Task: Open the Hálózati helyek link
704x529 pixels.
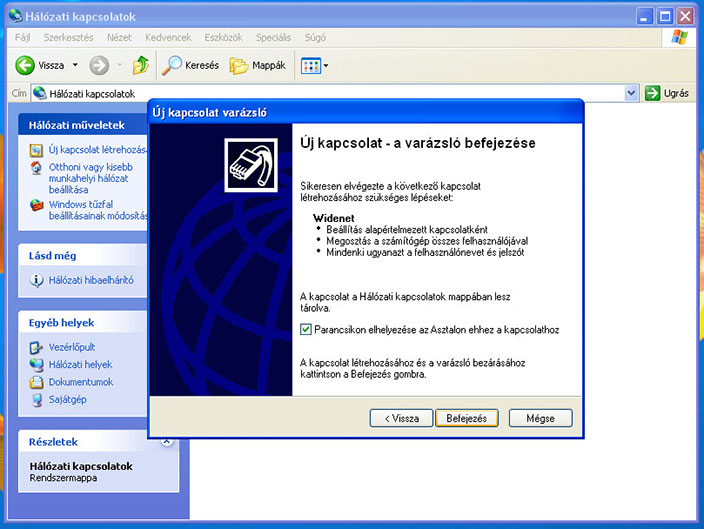Action: [80, 365]
